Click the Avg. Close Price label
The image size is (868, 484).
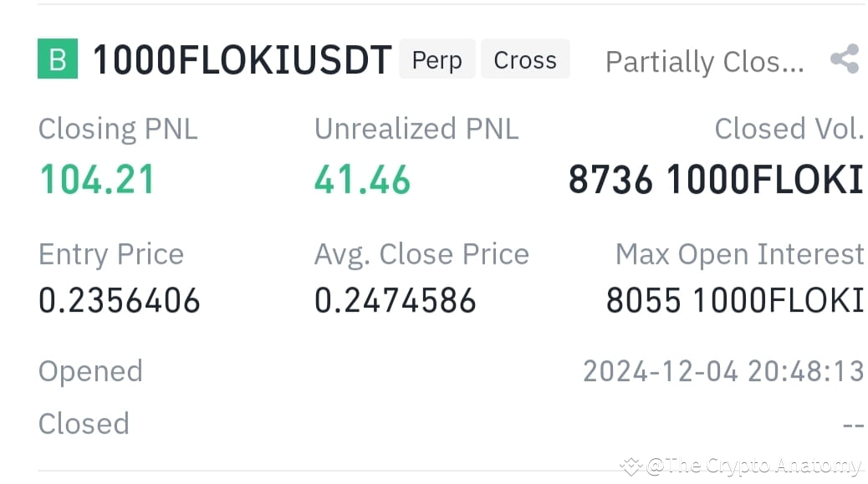click(x=421, y=255)
